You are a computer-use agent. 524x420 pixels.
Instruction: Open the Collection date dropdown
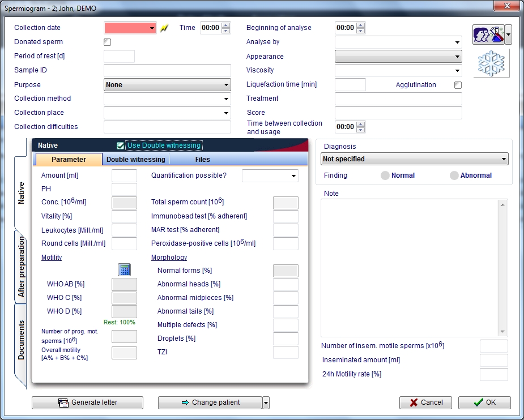tap(152, 28)
